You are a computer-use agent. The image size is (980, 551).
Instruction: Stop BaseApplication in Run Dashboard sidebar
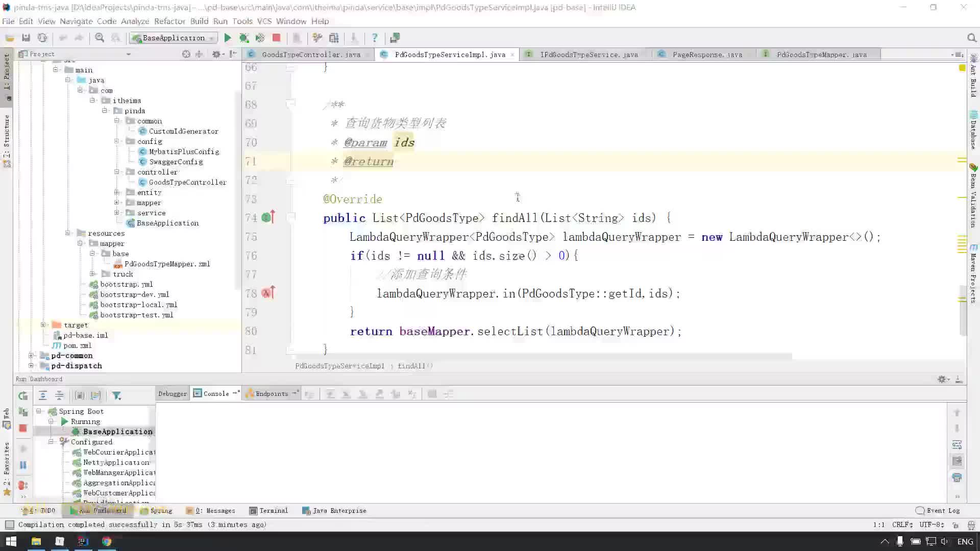pyautogui.click(x=23, y=429)
